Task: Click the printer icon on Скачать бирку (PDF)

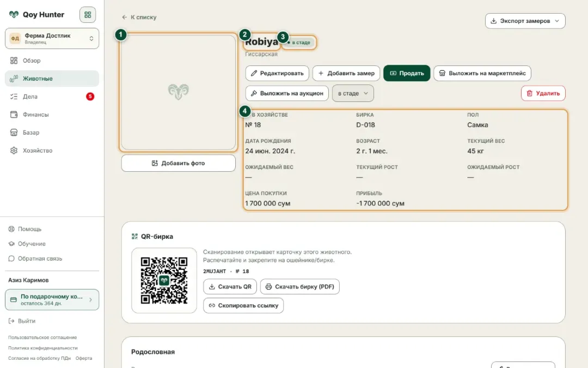Action: [x=268, y=287]
